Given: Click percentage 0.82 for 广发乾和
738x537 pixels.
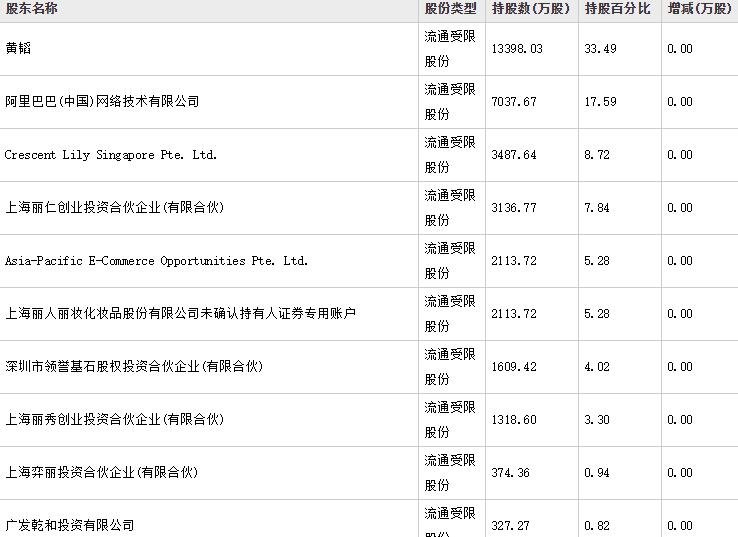Looking at the screenshot, I should pos(597,526).
